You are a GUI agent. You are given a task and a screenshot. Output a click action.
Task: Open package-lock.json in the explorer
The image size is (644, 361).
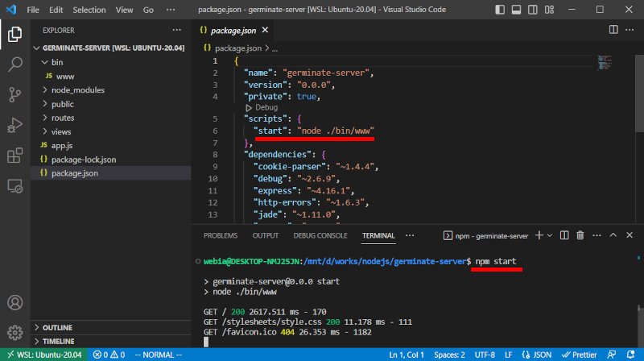click(111, 160)
